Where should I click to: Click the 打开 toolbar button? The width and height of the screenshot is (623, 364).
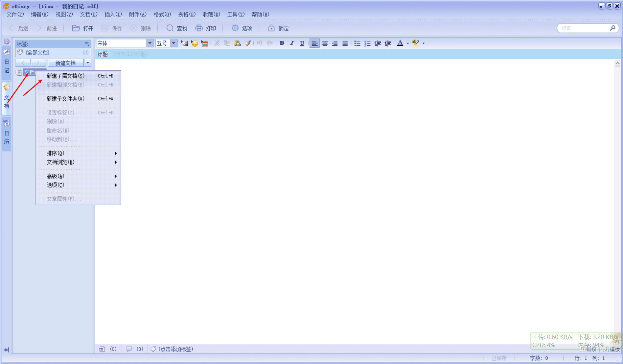click(x=83, y=28)
